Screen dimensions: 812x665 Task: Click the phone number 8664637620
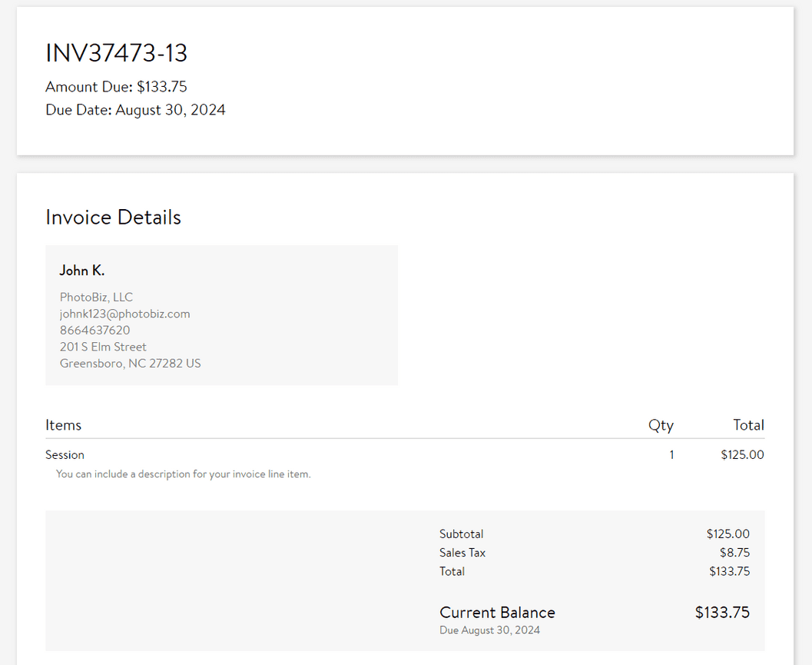94,330
